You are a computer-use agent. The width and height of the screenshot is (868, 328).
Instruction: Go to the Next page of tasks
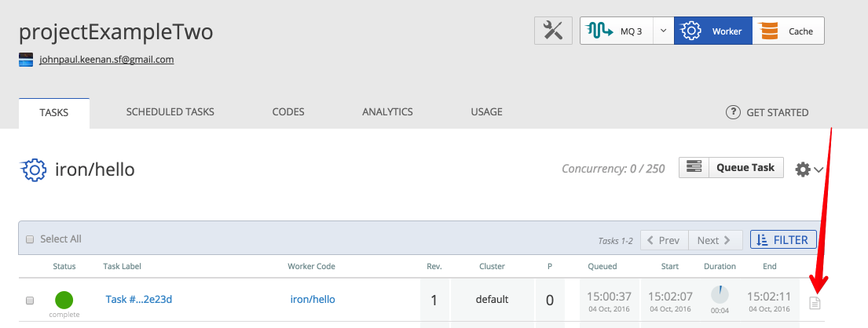(715, 240)
